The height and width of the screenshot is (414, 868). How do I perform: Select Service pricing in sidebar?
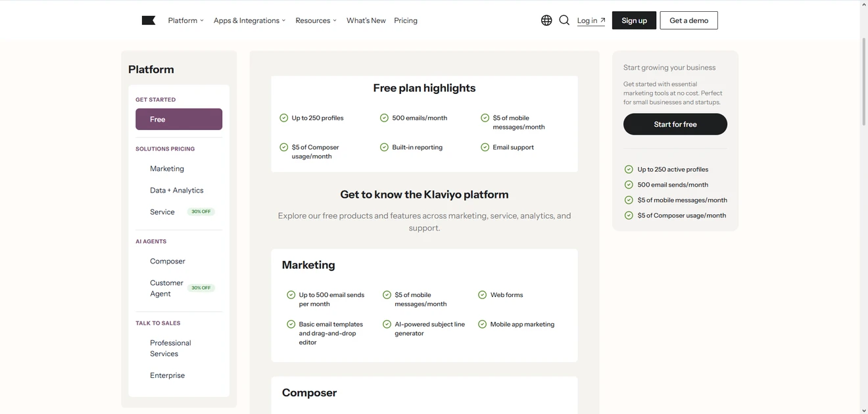tap(162, 212)
